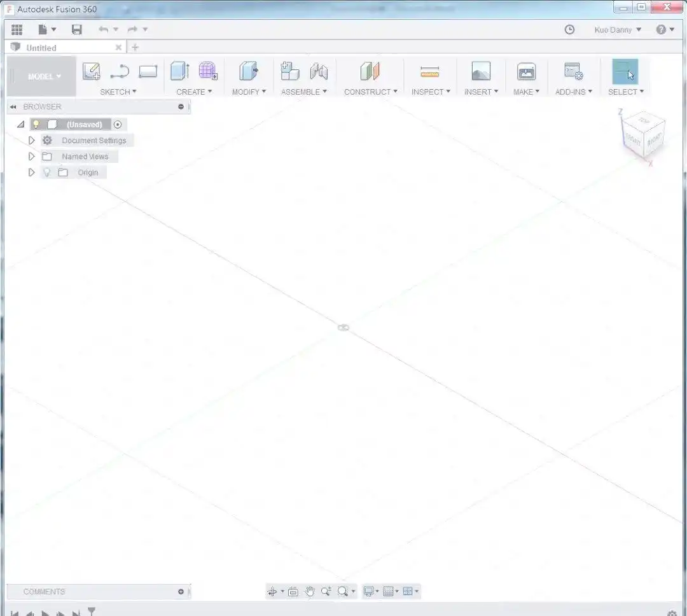
Task: Click the Look At icon
Action: (293, 591)
